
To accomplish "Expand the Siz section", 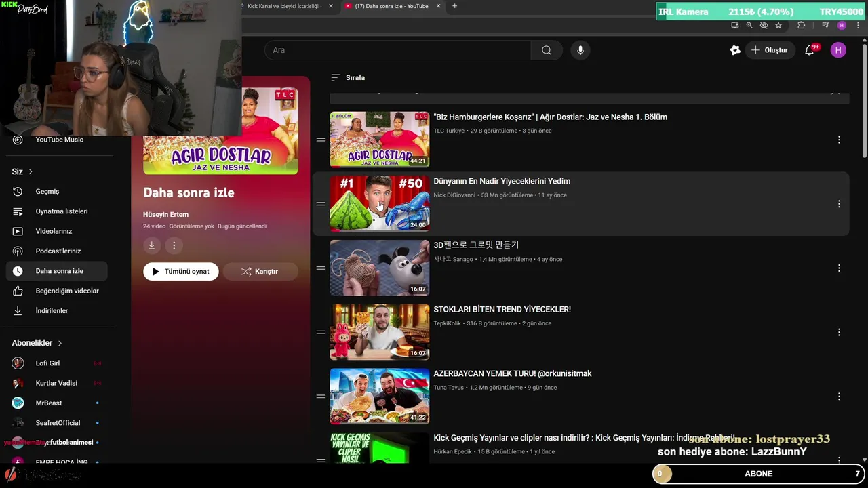I will tap(22, 171).
